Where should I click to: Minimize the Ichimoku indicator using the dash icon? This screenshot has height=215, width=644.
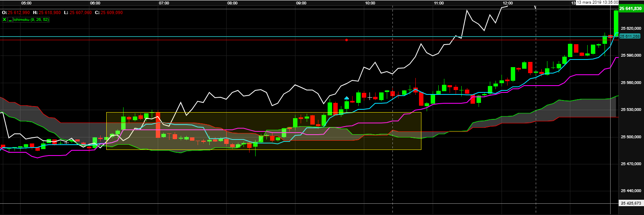coord(10,19)
